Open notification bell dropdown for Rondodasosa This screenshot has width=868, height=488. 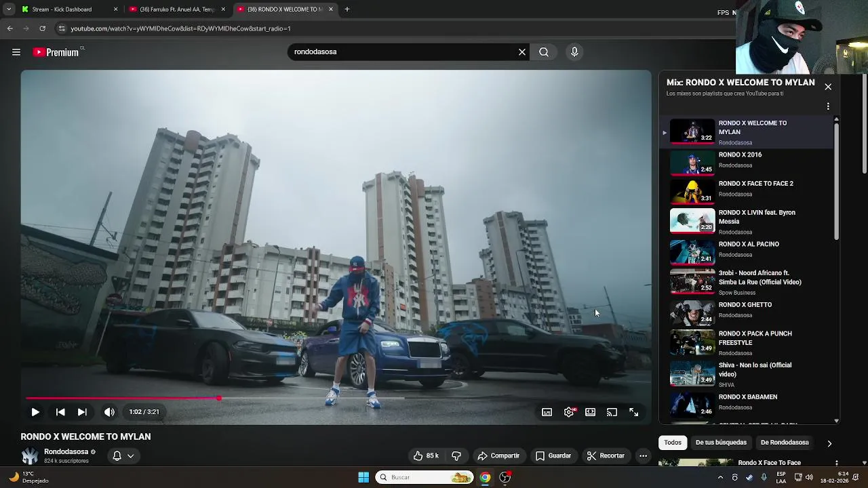pos(123,456)
